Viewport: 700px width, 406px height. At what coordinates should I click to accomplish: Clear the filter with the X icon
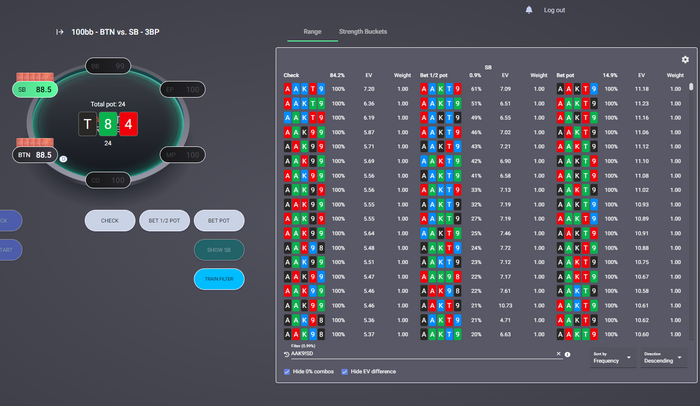point(558,354)
